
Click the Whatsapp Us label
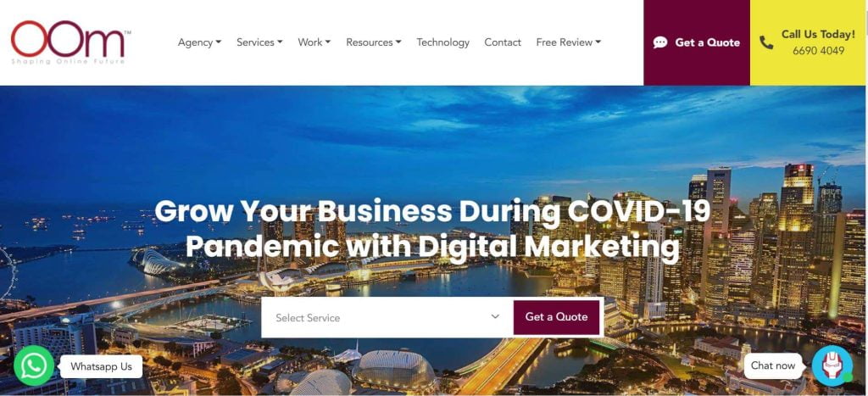(x=102, y=366)
